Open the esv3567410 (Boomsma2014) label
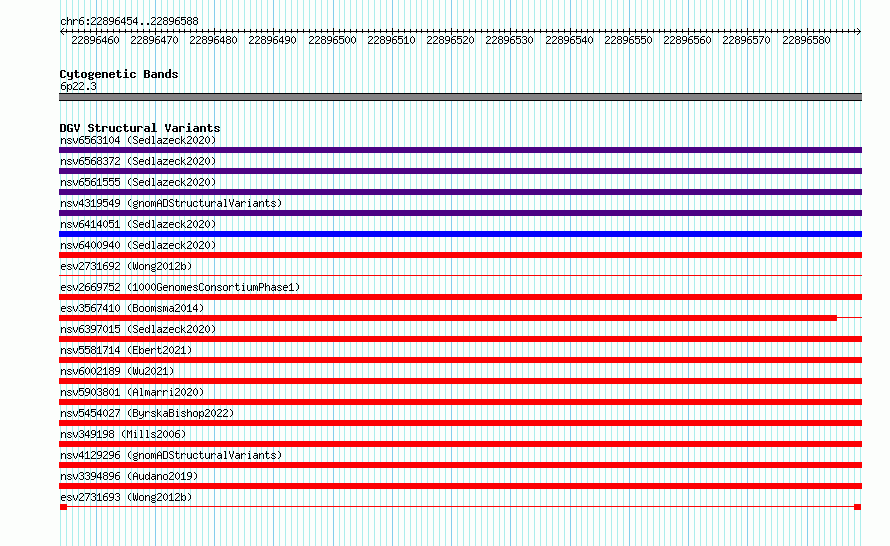Viewport: 890px width, 546px height. pos(132,308)
